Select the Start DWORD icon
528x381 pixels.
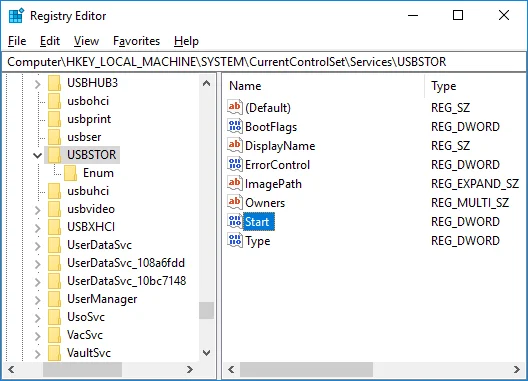(x=235, y=222)
